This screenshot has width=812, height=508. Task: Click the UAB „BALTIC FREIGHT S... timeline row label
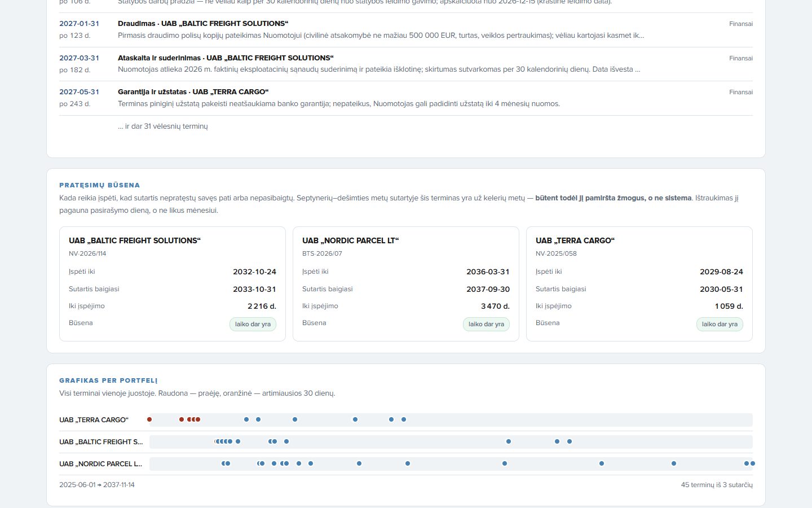[x=101, y=442]
